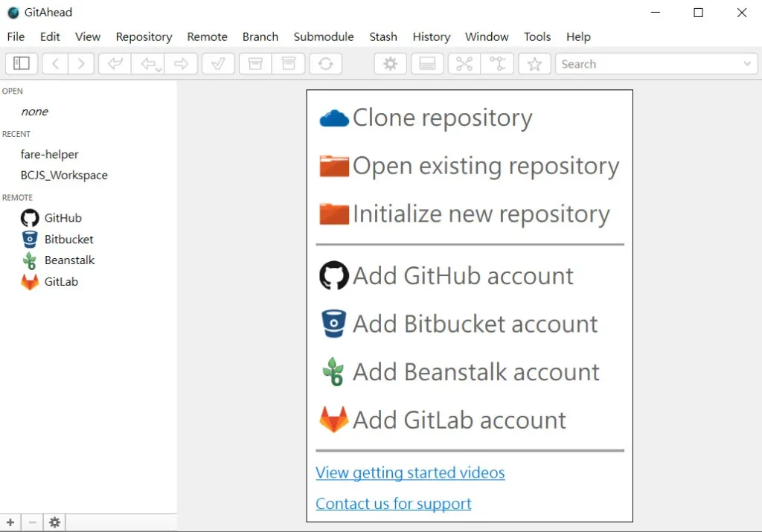Select recent repository fare-helper
762x532 pixels.
coord(49,155)
